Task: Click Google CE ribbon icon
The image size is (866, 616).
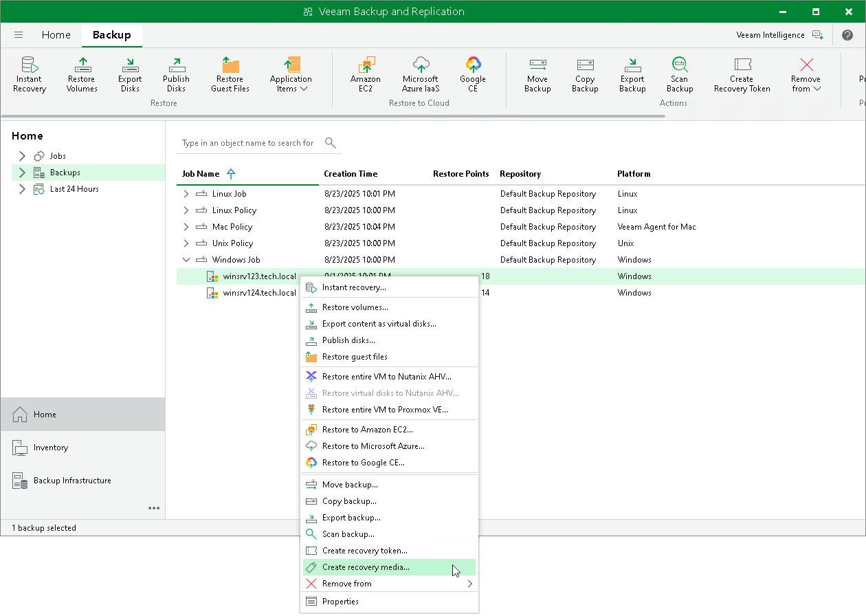Action: tap(473, 75)
